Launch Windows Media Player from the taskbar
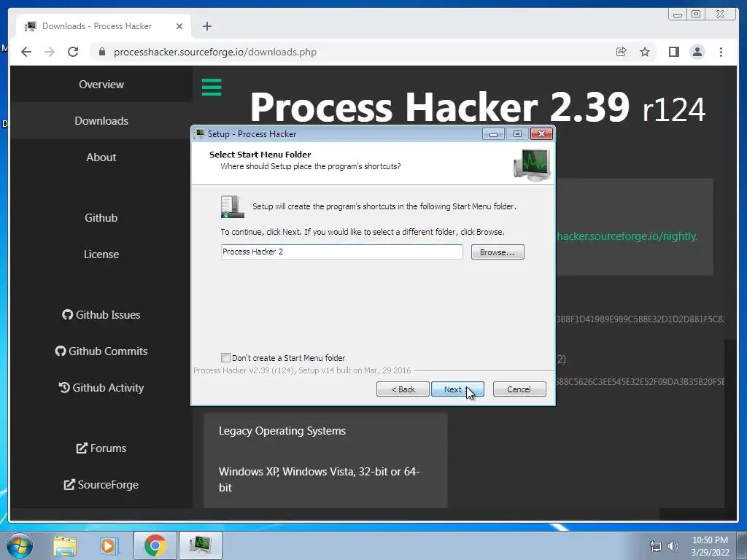 coord(109,545)
